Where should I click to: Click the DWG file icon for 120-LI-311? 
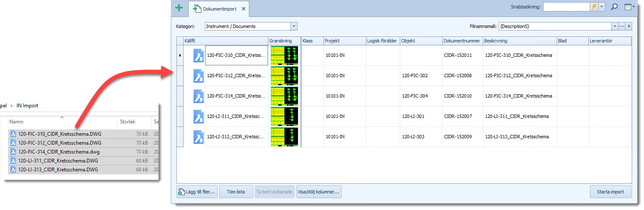pyautogui.click(x=199, y=117)
